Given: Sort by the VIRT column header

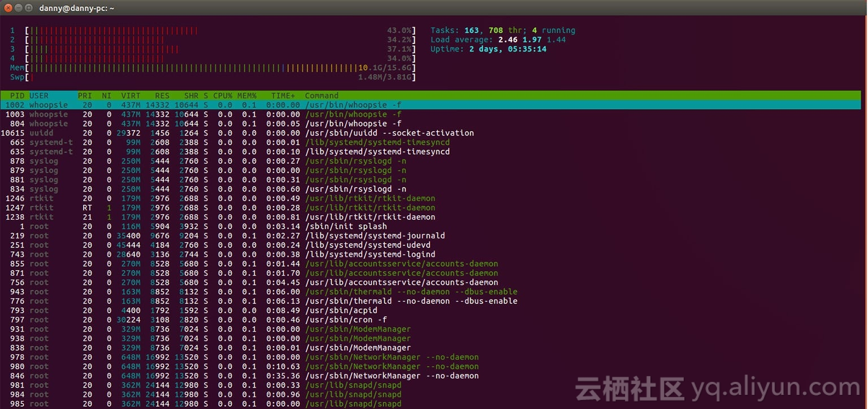Looking at the screenshot, I should [131, 95].
